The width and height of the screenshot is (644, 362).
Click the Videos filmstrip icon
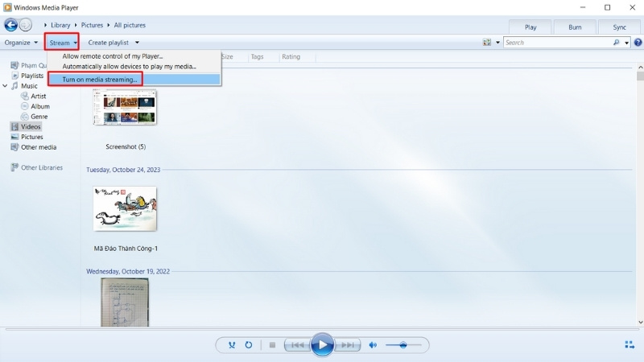click(14, 127)
